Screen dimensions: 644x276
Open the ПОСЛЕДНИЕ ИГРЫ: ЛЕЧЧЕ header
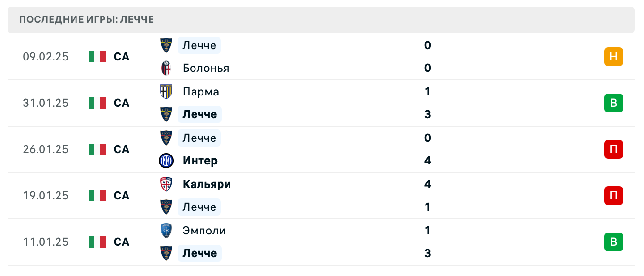(x=86, y=19)
